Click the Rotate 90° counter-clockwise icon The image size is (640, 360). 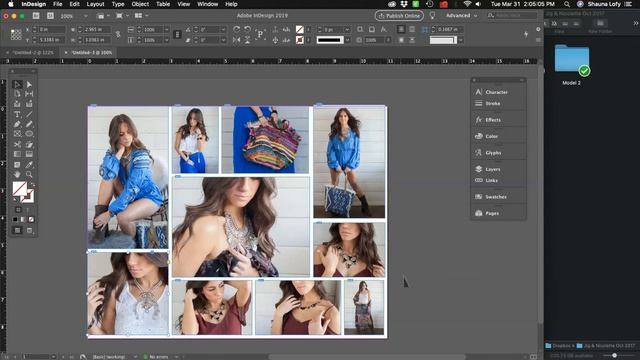pyautogui.click(x=247, y=29)
